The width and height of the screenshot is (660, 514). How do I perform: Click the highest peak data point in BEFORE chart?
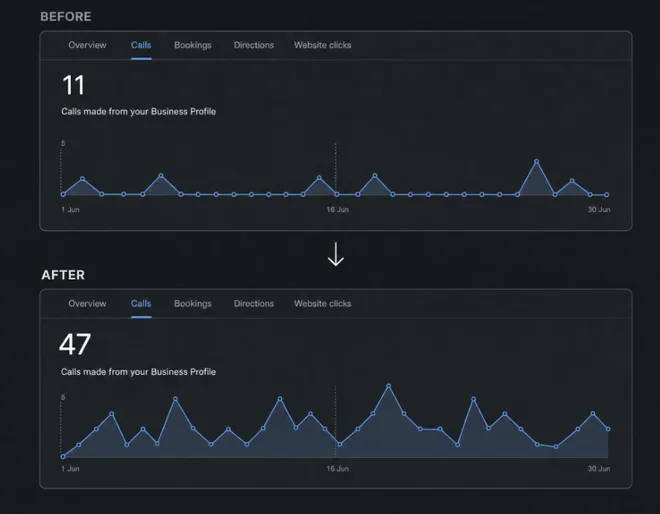pyautogui.click(x=536, y=161)
